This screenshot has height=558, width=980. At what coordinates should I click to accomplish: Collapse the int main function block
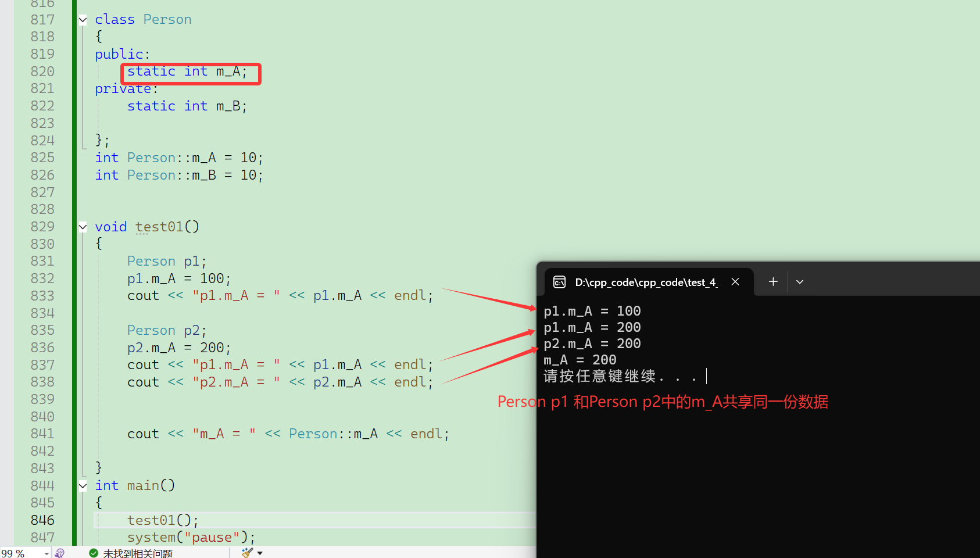coord(83,485)
